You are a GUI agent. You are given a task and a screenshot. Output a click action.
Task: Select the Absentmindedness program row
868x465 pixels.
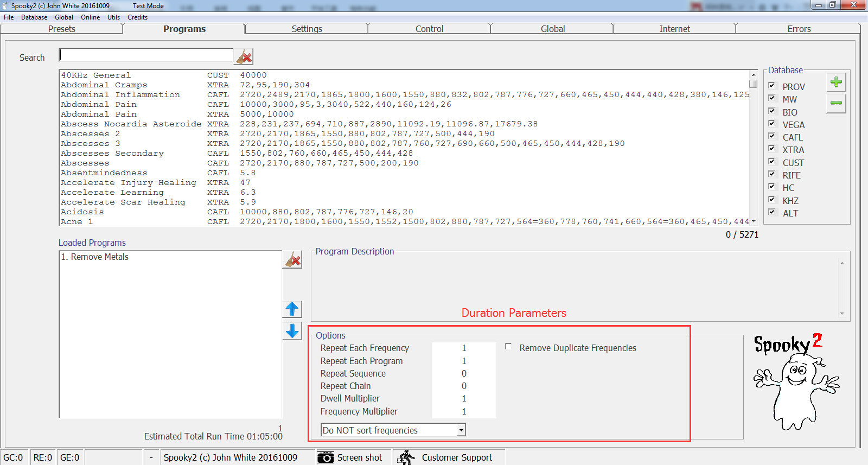click(404, 173)
